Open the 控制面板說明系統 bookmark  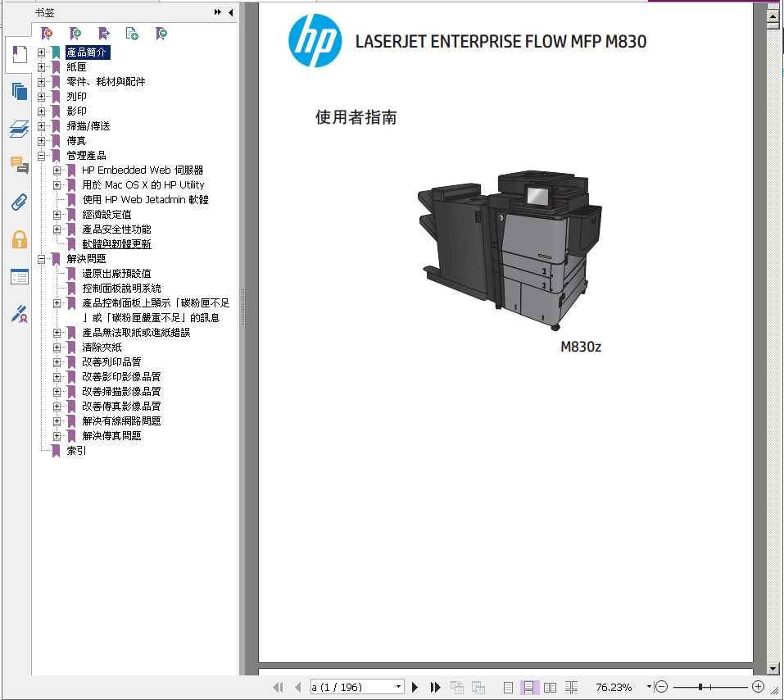click(x=121, y=289)
